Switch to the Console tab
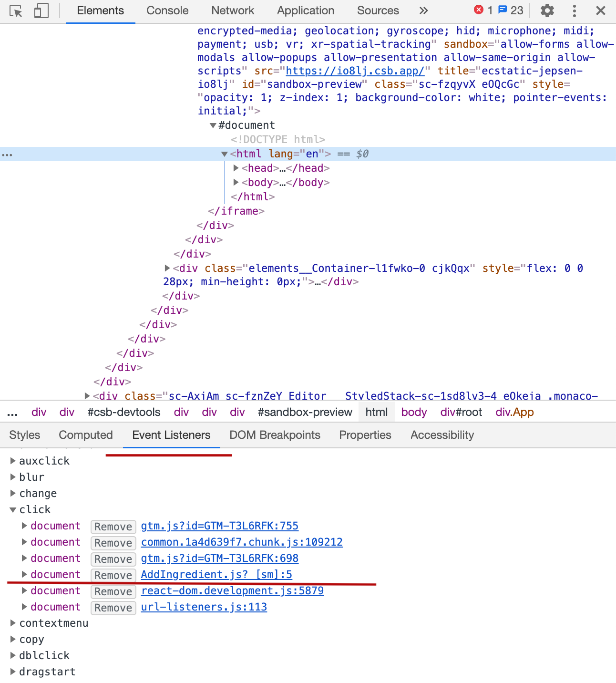 pyautogui.click(x=167, y=10)
